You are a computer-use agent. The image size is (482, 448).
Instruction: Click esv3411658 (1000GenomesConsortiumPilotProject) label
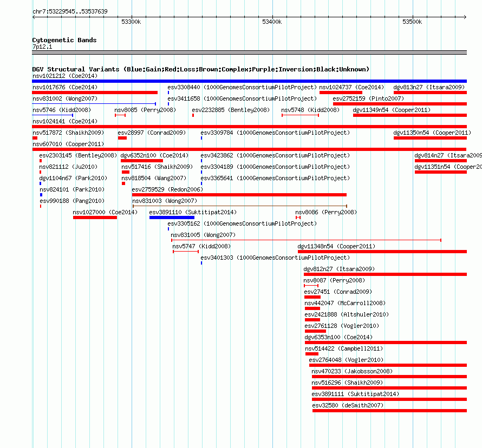(x=242, y=98)
